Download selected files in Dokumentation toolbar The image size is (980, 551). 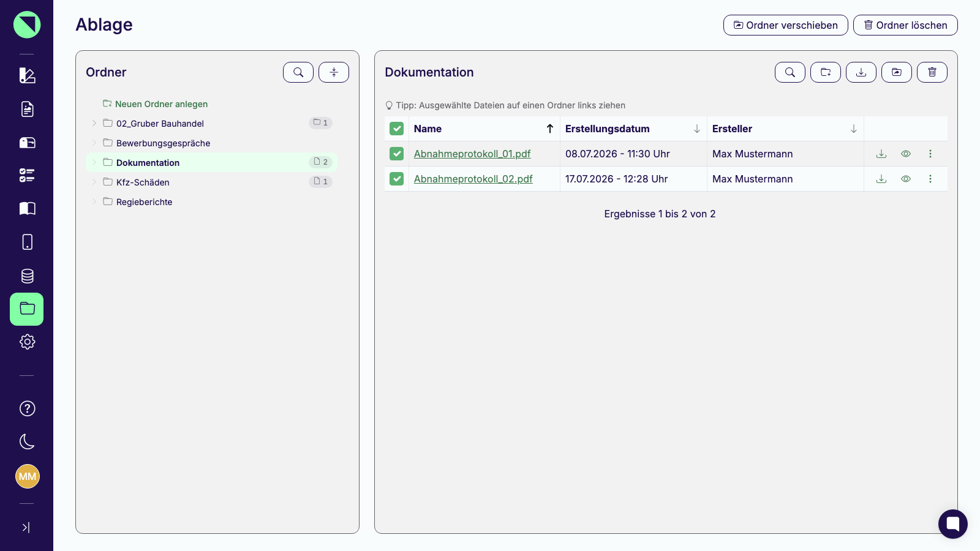coord(861,72)
